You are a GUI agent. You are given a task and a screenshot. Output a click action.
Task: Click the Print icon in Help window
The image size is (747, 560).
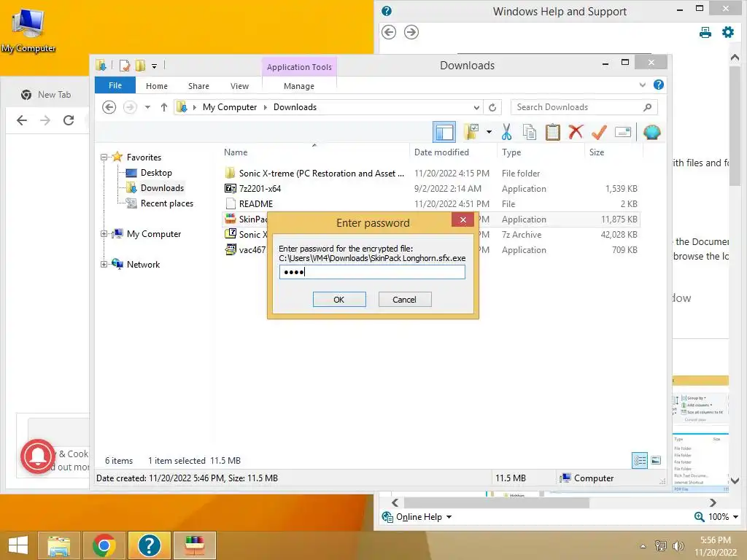click(705, 32)
